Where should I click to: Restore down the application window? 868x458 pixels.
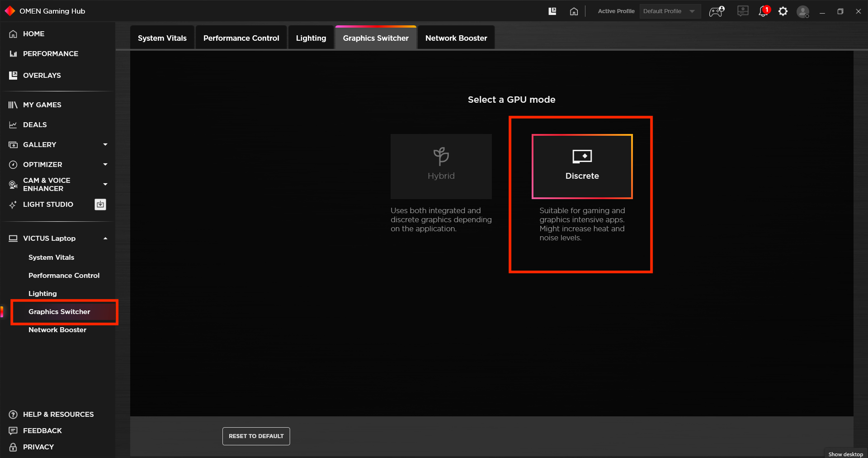(840, 11)
